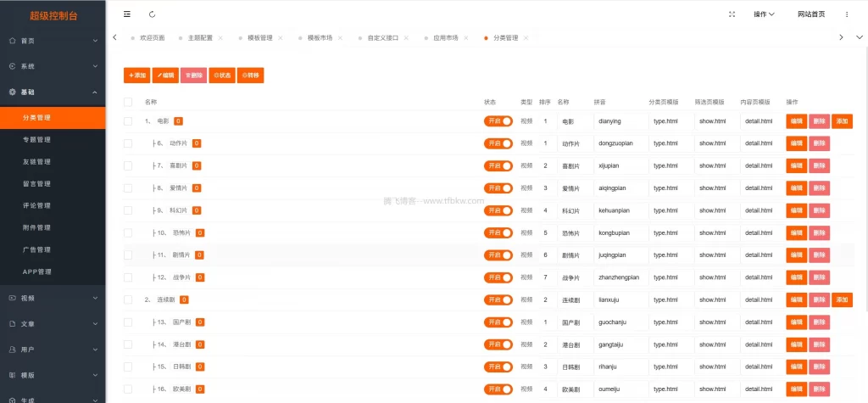The image size is (868, 403).
Task: Toggle the status switch for 动作片
Action: click(x=498, y=143)
